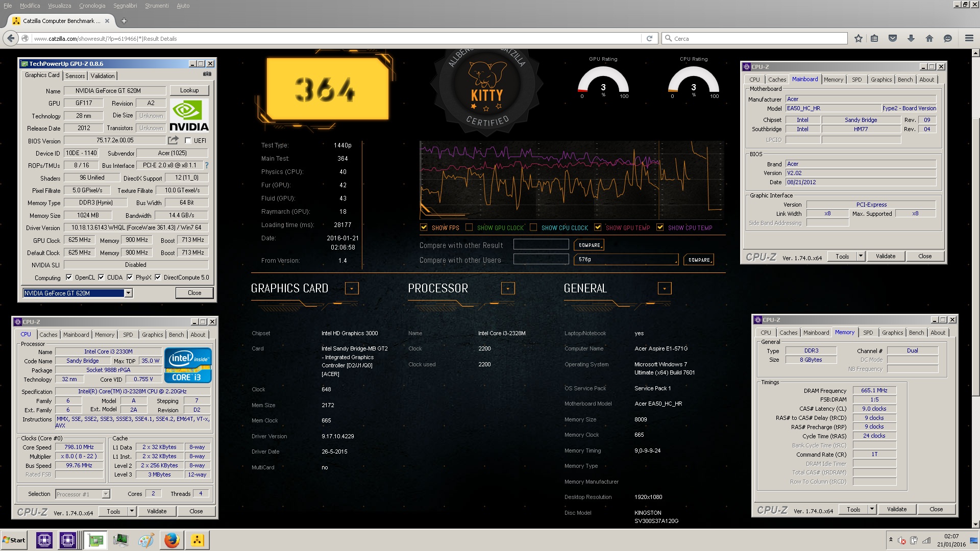Viewport: 980px width, 551px height.
Task: Enable the SHOW CPU CLOCK option
Action: (x=533, y=228)
